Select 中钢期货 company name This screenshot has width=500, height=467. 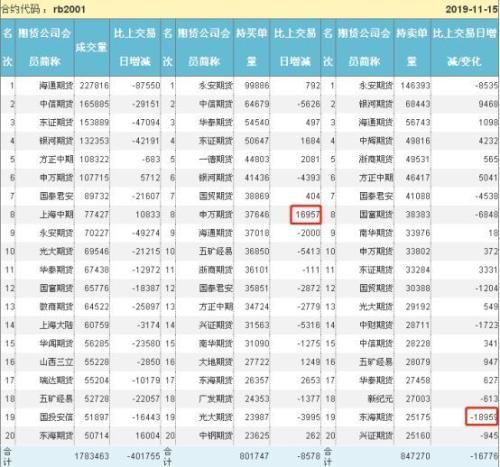(x=216, y=435)
